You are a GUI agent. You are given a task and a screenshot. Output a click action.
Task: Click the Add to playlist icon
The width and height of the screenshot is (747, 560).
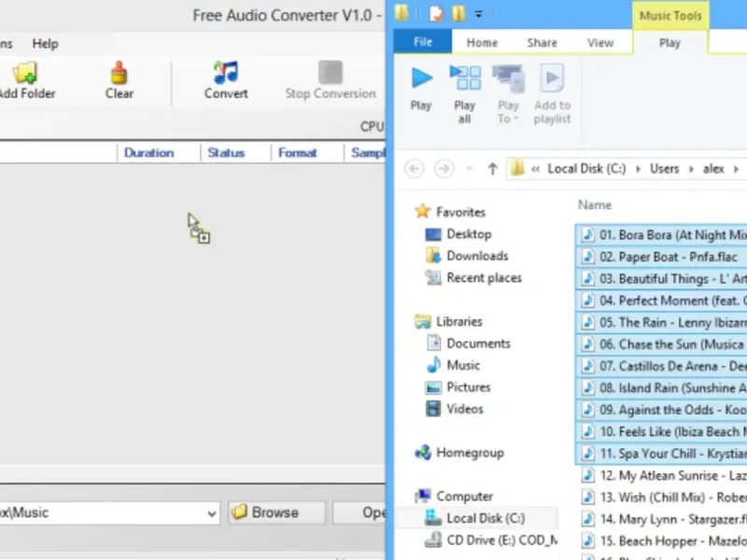[552, 77]
